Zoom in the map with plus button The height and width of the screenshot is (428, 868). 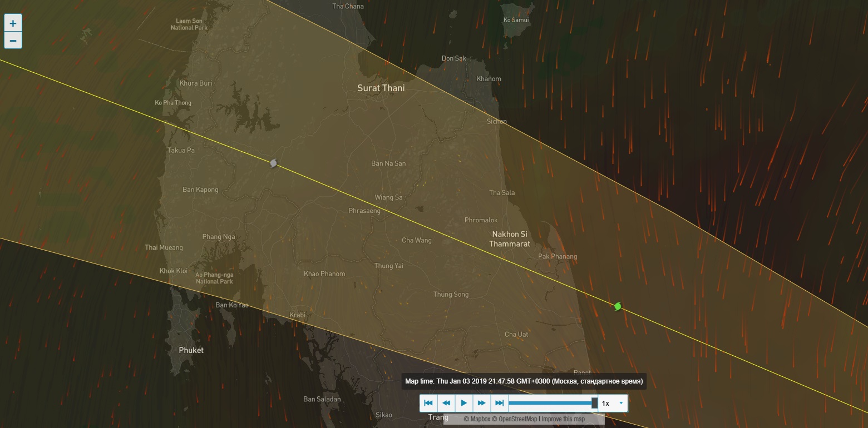[x=13, y=23]
